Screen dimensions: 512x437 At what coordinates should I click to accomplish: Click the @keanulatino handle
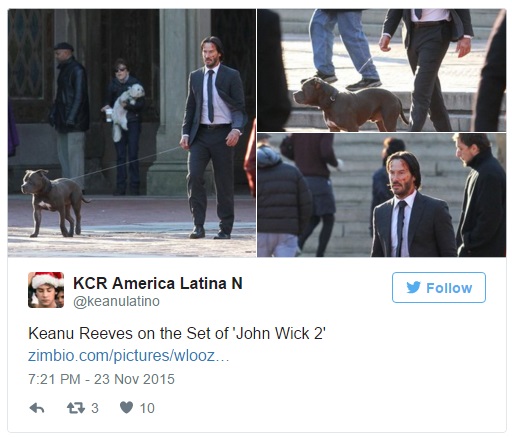coord(116,301)
